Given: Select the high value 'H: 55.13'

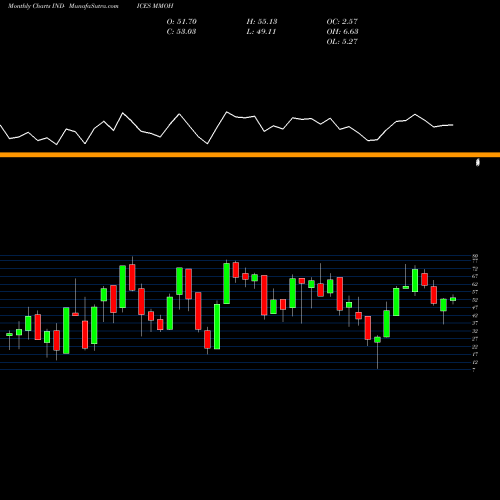Looking at the screenshot, I should pos(262,22).
